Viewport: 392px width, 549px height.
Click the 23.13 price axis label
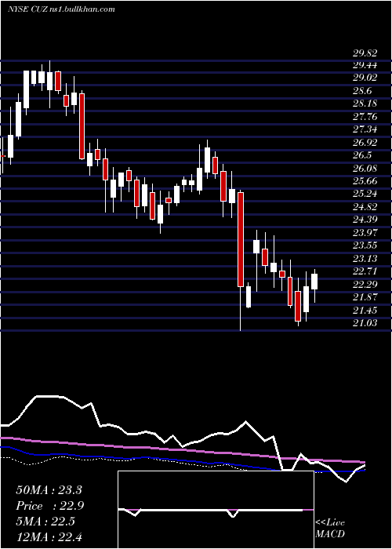(365, 258)
